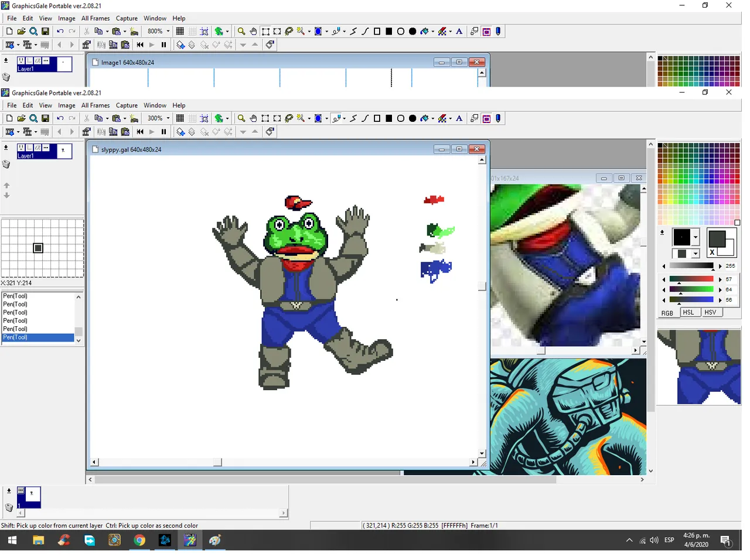Toggle the first Layer1 flag icon in slyppy.gal layer panel

point(21,148)
